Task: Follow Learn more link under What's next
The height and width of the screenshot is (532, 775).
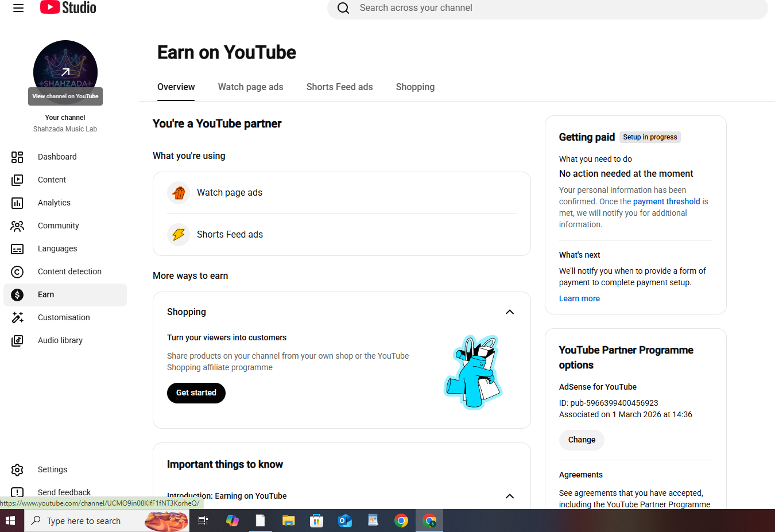Action: [x=579, y=298]
